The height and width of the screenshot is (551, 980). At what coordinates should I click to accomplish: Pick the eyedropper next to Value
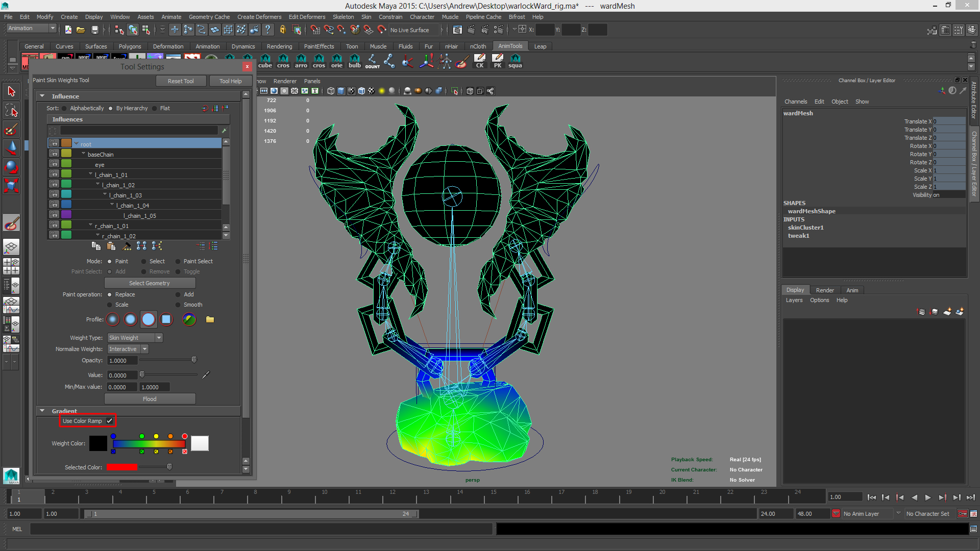point(206,375)
